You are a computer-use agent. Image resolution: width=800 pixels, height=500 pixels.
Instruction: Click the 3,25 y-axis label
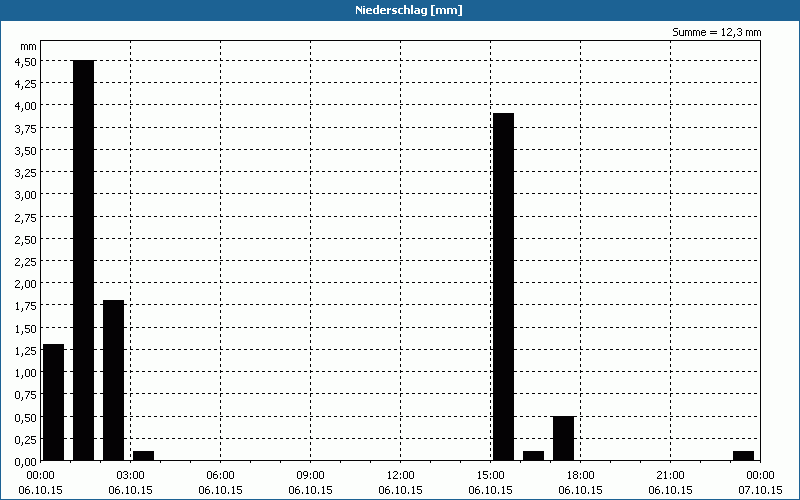click(26, 172)
